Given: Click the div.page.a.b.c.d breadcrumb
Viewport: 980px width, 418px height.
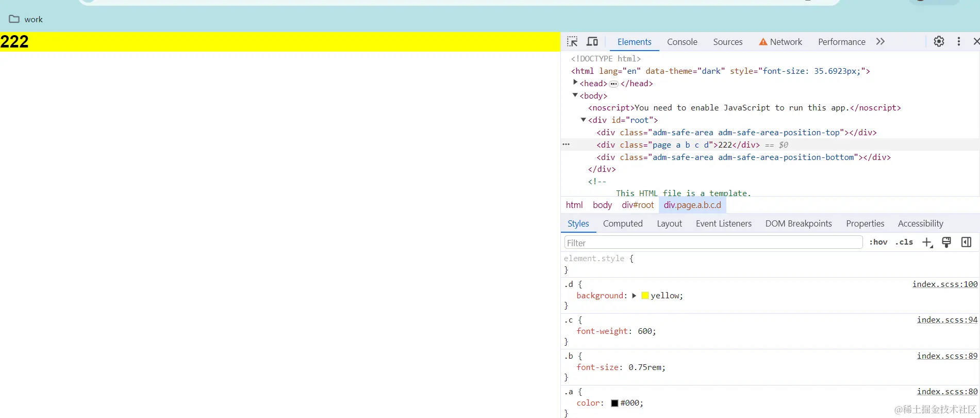Looking at the screenshot, I should pyautogui.click(x=692, y=205).
